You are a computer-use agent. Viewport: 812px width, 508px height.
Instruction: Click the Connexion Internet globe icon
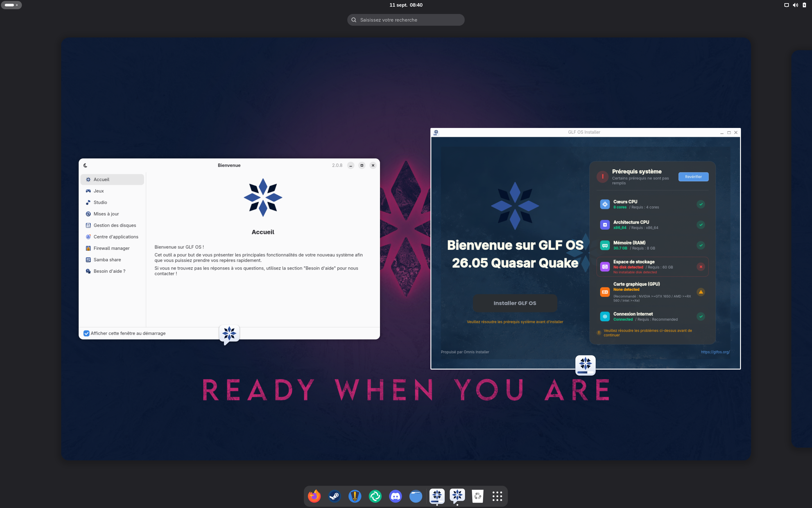(605, 317)
